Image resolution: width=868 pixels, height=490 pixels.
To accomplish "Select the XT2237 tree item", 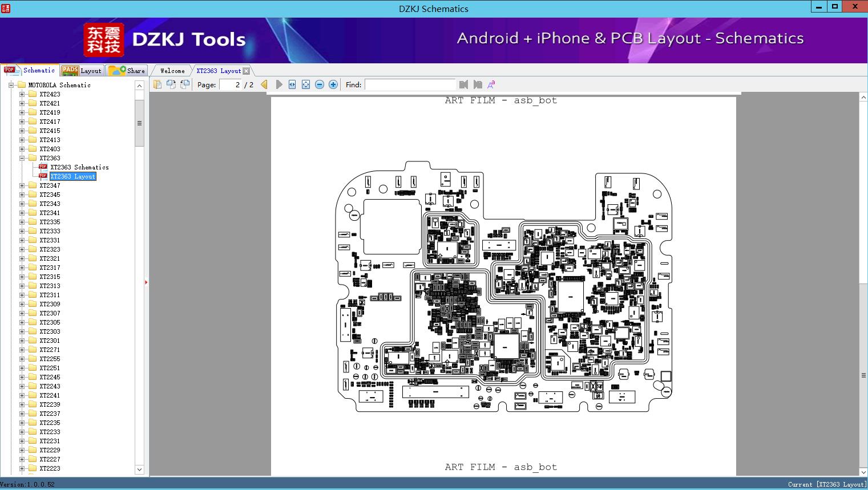I will (50, 414).
